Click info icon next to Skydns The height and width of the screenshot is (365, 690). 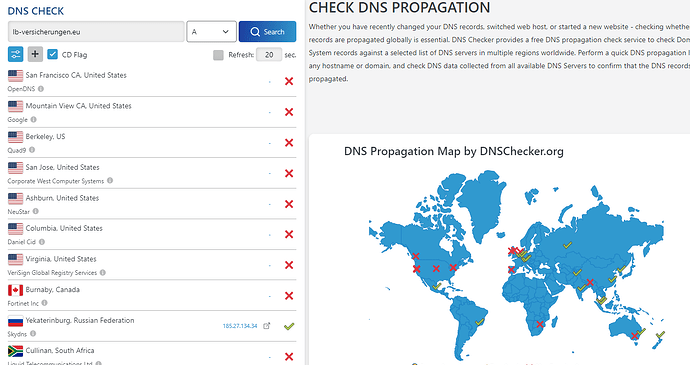pos(33,334)
